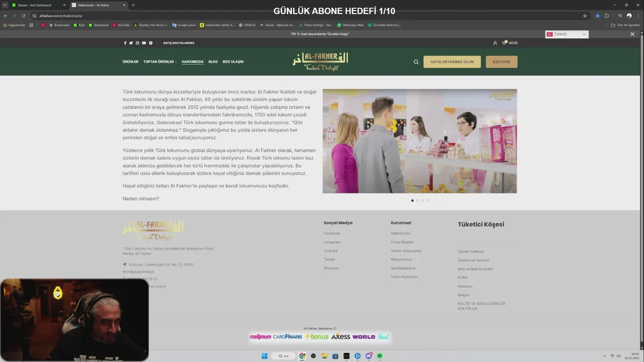Open İptal ve İade Koşulları link
This screenshot has width=644, height=362.
point(475,269)
